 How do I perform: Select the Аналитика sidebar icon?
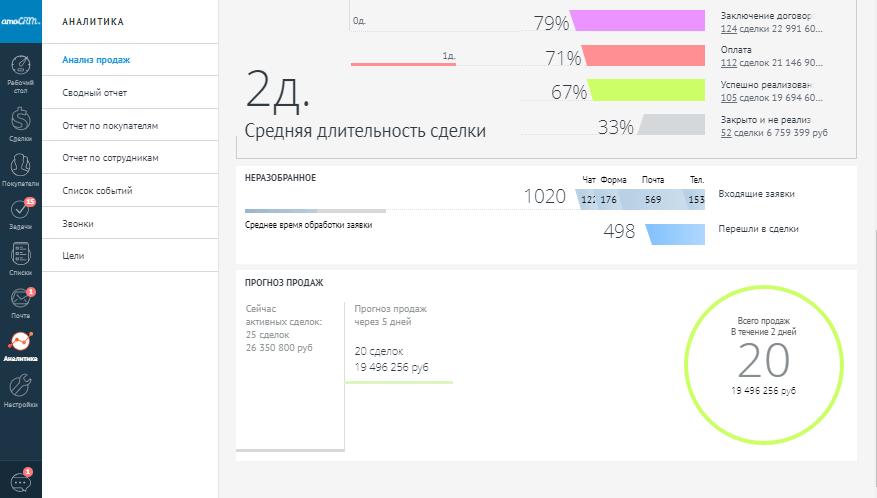[x=20, y=345]
